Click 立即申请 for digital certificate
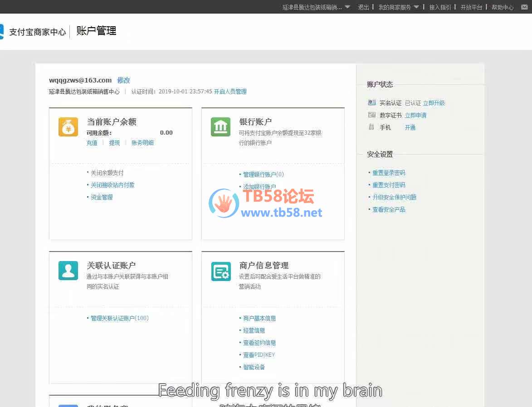 coord(415,115)
